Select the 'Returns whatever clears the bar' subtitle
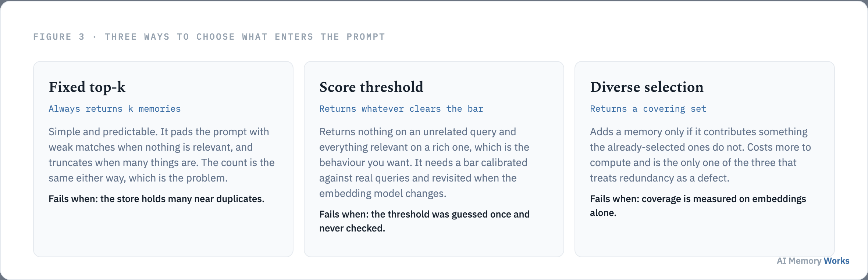 click(x=401, y=109)
